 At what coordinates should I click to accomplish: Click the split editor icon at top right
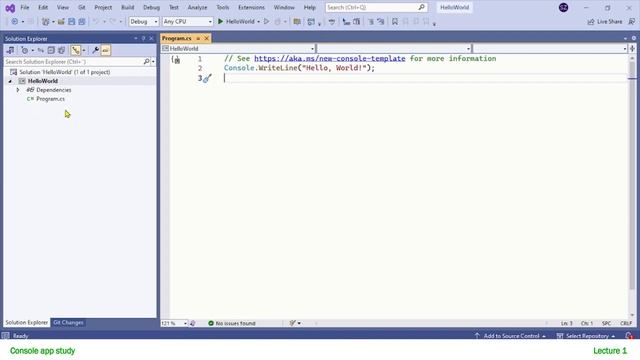632,49
